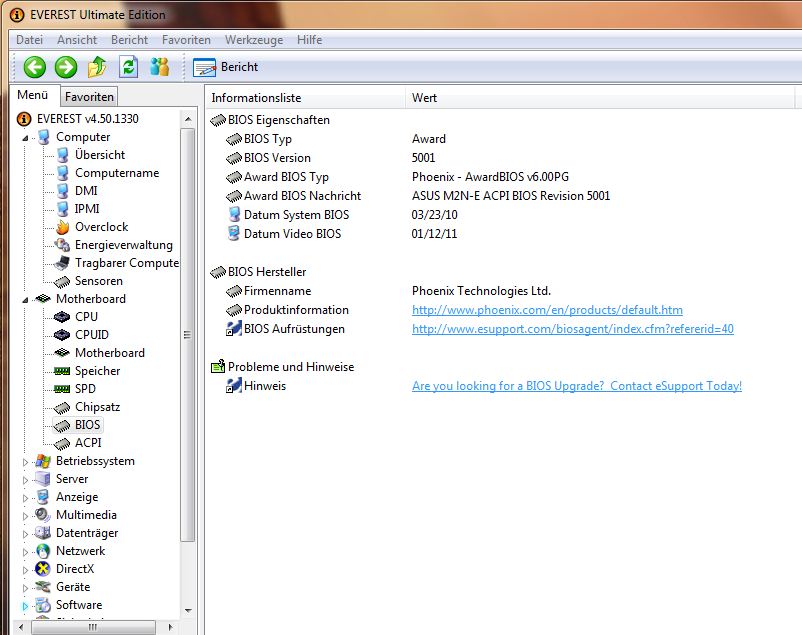Open the phoenix.com Produktinformation link
802x635 pixels.
547,310
